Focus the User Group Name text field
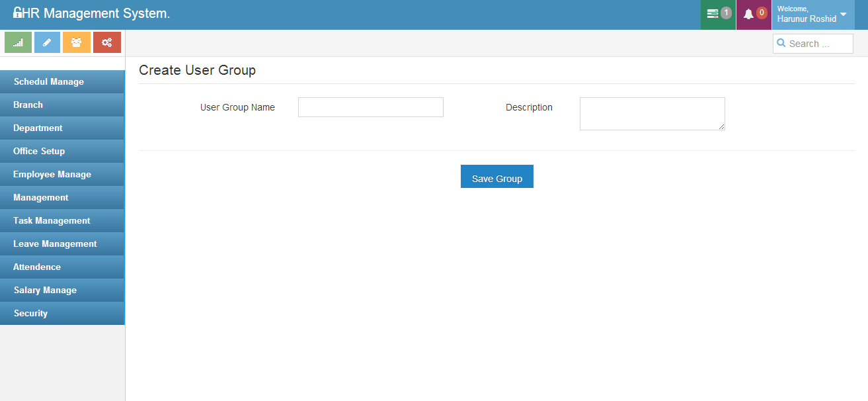The image size is (868, 401). click(370, 107)
